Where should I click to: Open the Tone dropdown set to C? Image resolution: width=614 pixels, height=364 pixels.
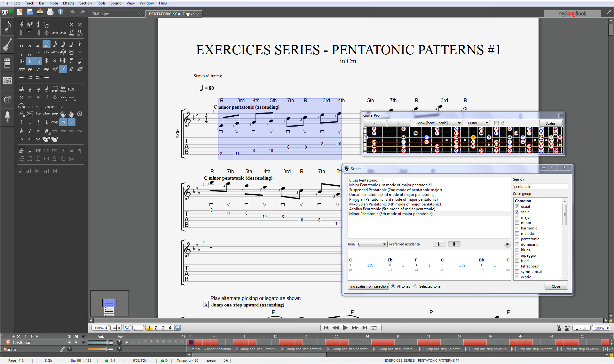372,244
